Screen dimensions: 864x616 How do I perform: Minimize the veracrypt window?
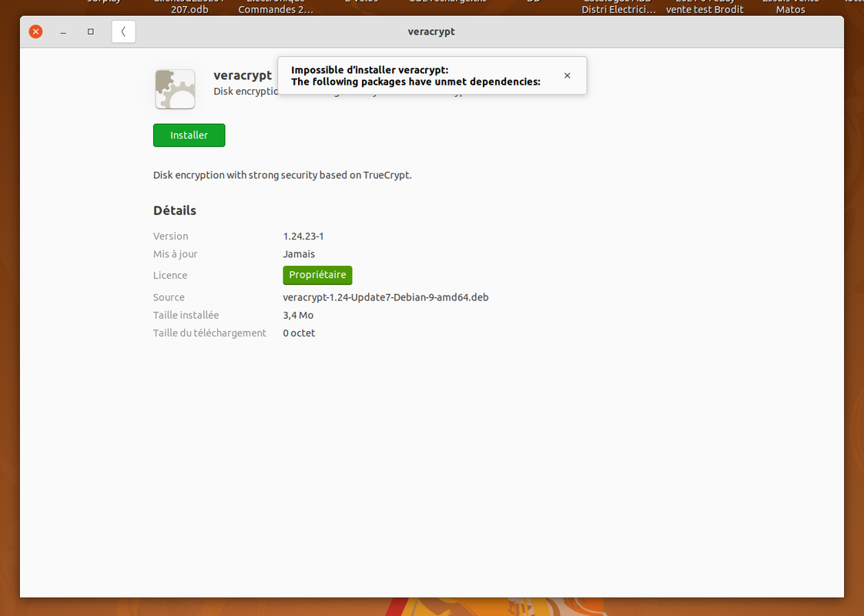point(63,32)
